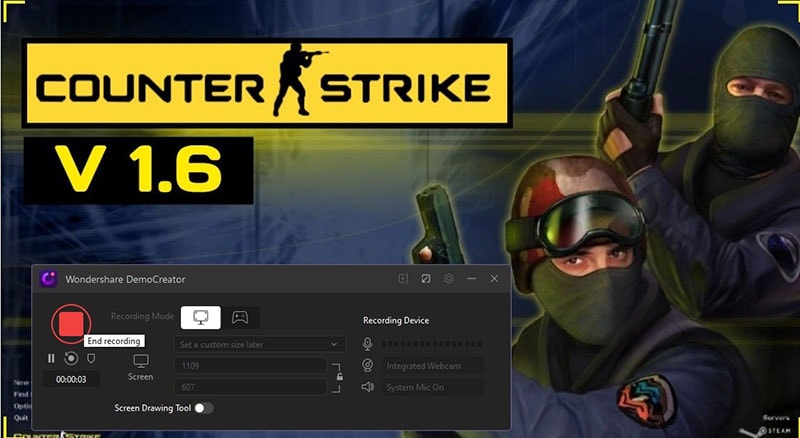Viewport: 800px width, 438px height.
Task: Open the Integrated Webcam selection field
Action: click(433, 366)
